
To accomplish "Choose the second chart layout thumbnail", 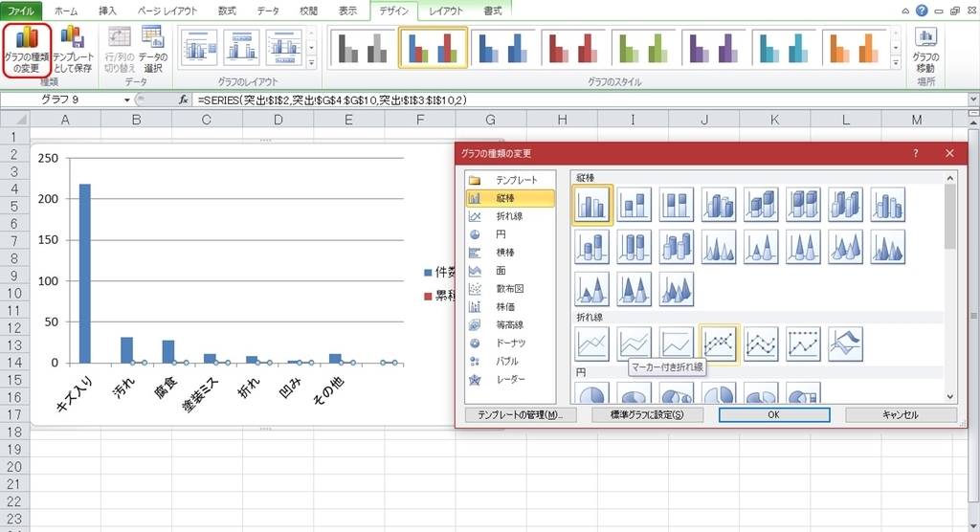I will point(241,48).
